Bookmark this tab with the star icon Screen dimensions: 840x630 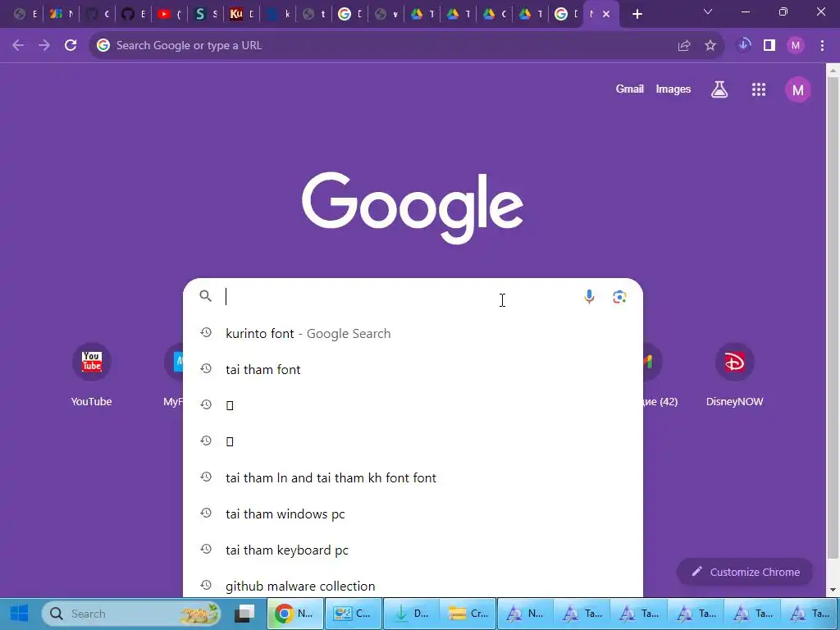click(710, 46)
